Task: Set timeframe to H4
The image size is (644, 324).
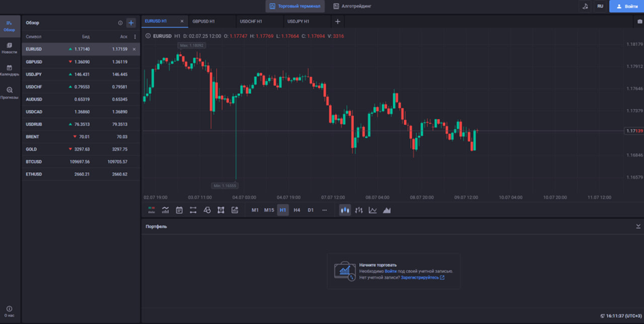Action: click(297, 210)
